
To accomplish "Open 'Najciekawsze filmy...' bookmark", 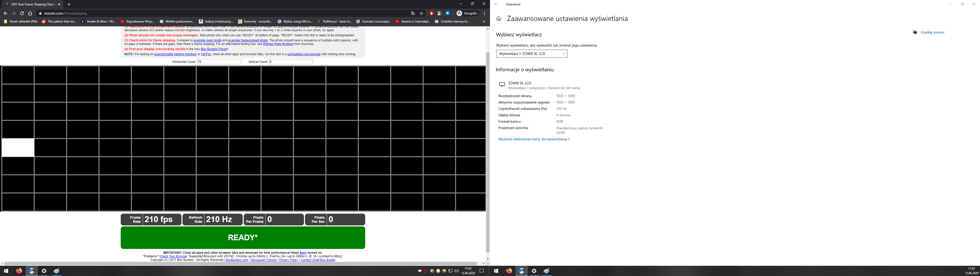I will (137, 22).
